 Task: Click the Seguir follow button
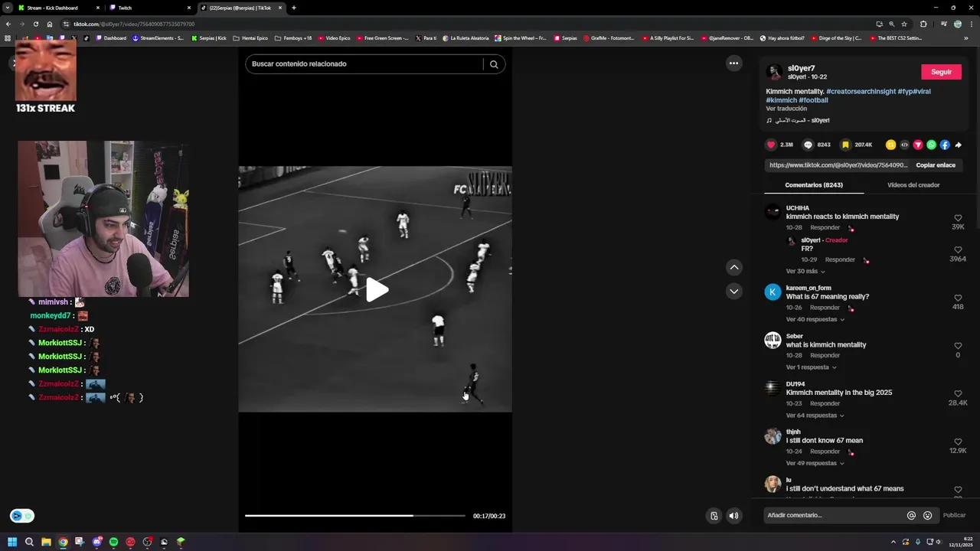[941, 72]
